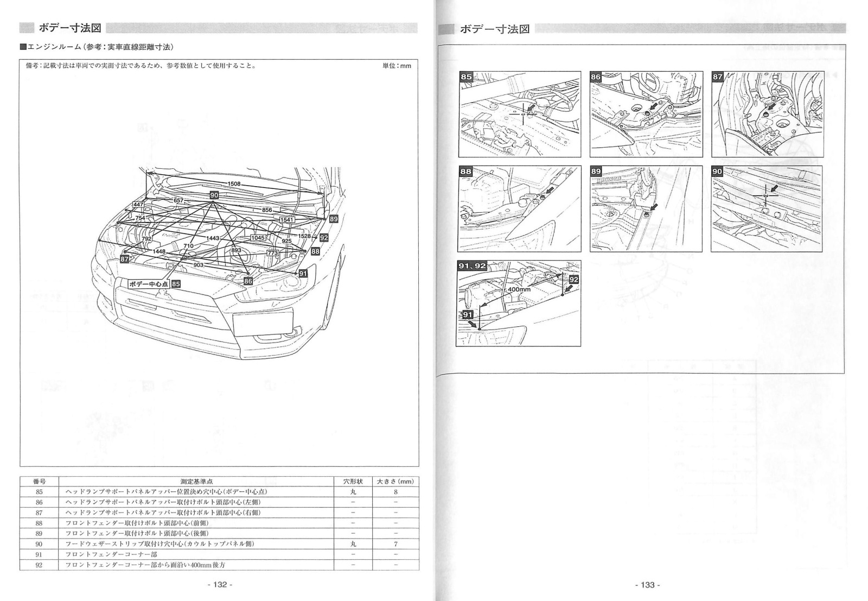Open detail photo number 88
Viewport: 868px width, 601px height.
(519, 208)
